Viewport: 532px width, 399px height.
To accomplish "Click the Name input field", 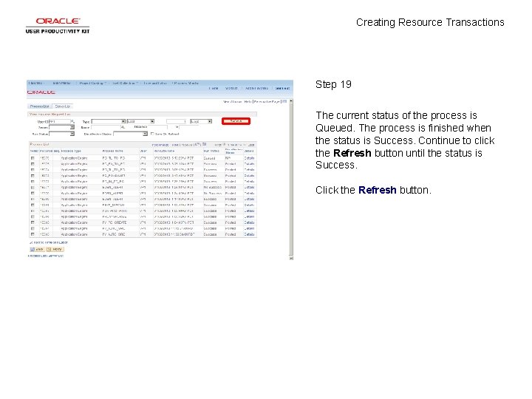I will 106,127.
